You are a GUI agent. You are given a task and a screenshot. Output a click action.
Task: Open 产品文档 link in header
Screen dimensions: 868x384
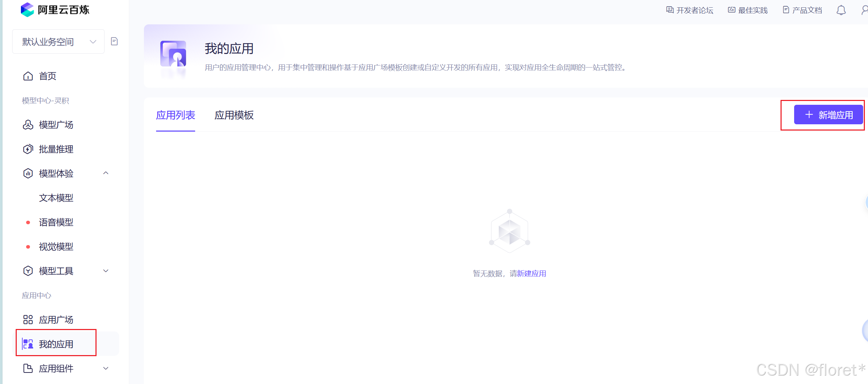click(x=802, y=10)
